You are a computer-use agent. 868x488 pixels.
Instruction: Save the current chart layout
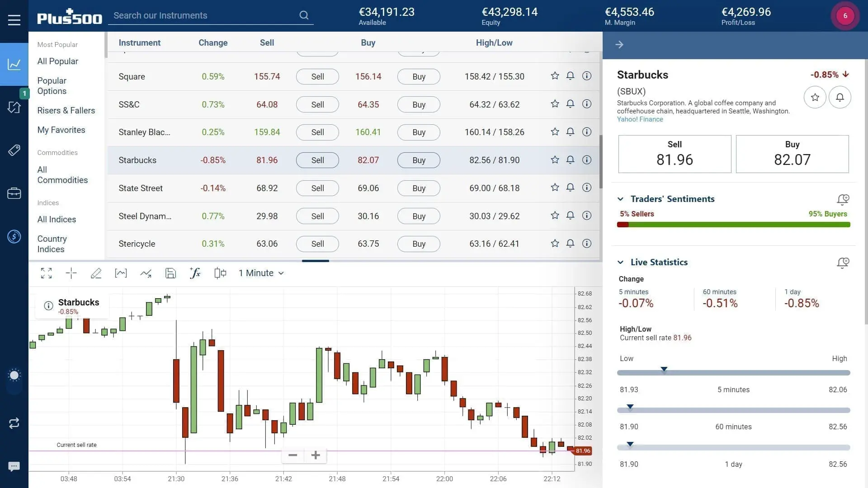click(170, 273)
